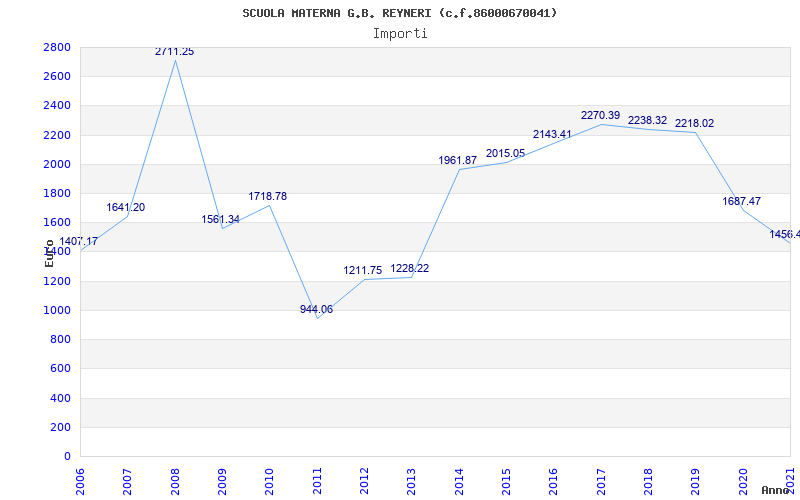Click the Anno axis label
Image resolution: width=800 pixels, height=500 pixels.
[x=775, y=490]
